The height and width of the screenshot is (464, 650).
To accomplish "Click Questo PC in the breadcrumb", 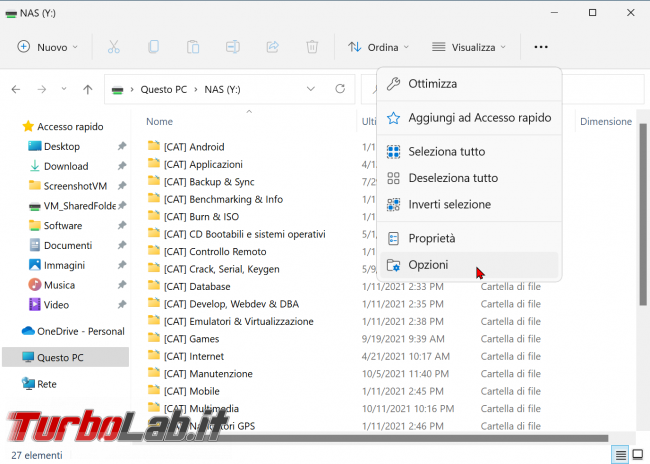I will (x=164, y=90).
